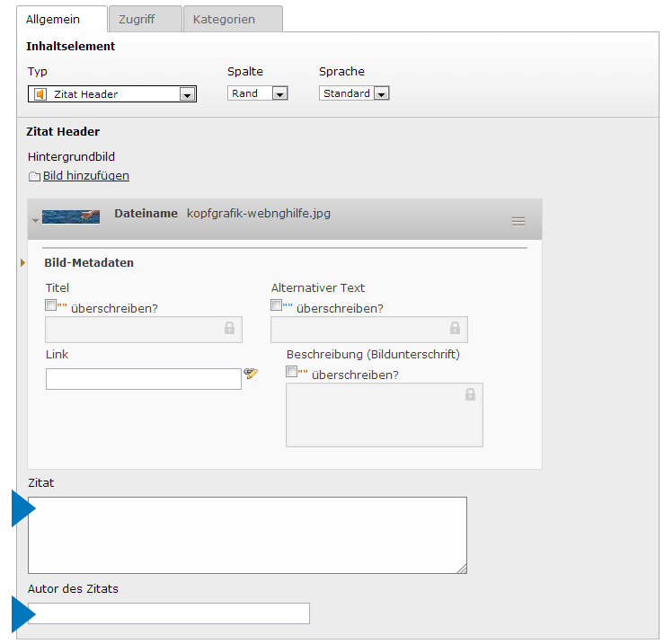Click the folder icon next to Bild hinzufügen
Screen dimensions: 664x644
(35, 177)
